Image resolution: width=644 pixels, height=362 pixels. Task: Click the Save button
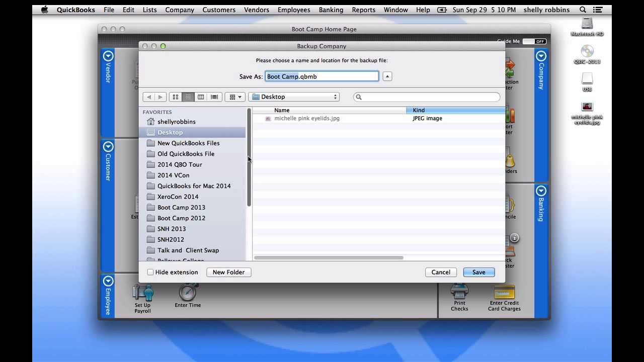tap(478, 272)
